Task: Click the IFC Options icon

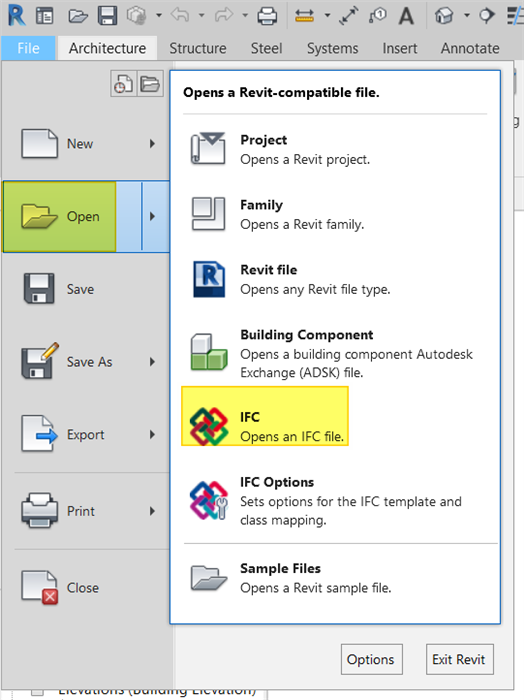Action: pyautogui.click(x=208, y=500)
